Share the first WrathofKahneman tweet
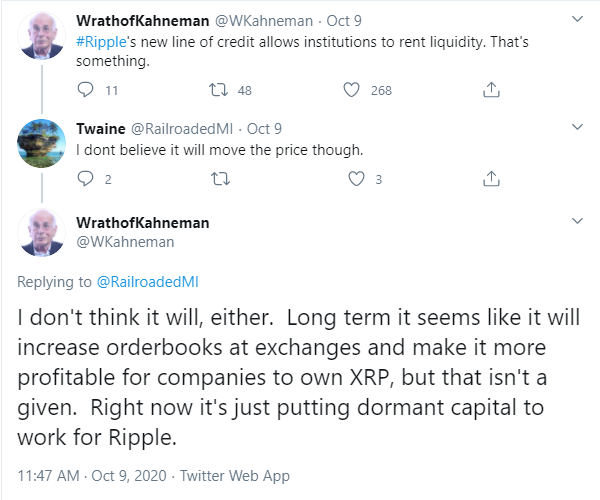This screenshot has width=600, height=500. pyautogui.click(x=491, y=90)
